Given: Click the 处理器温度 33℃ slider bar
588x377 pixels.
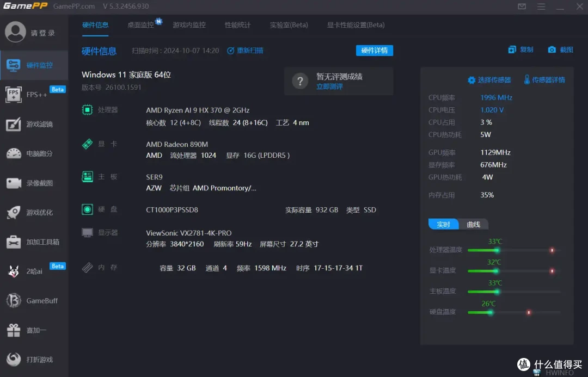Looking at the screenshot, I should [514, 250].
